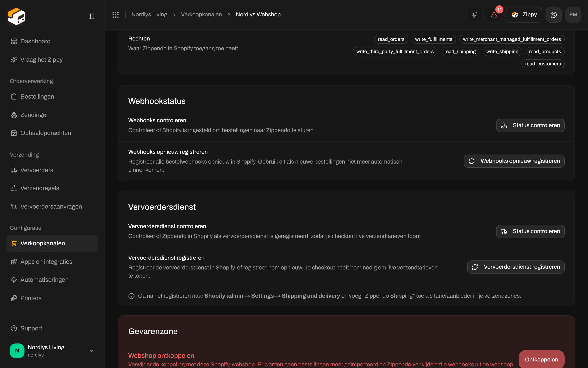Open the Zippy assistant button
The width and height of the screenshot is (588, 368).
(x=524, y=15)
